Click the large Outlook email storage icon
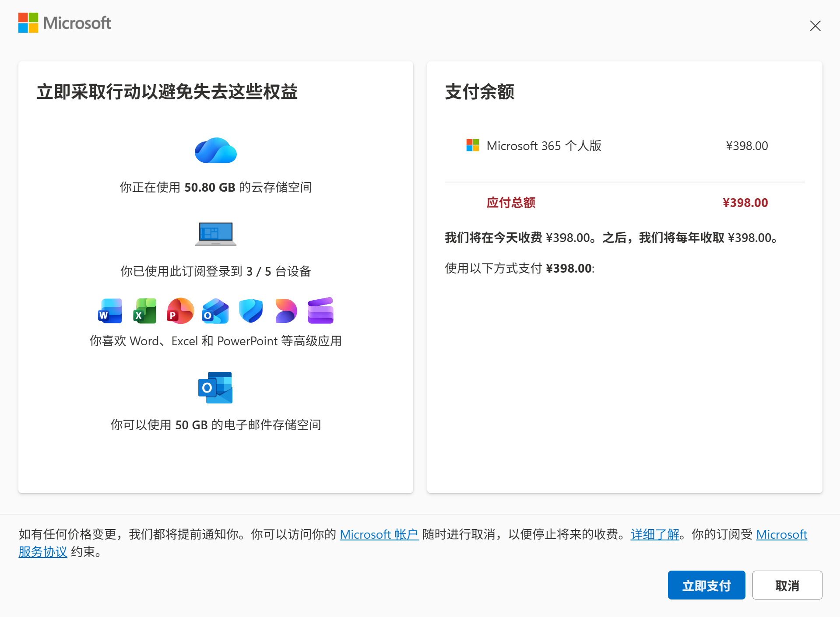The height and width of the screenshot is (617, 840). pos(215,387)
